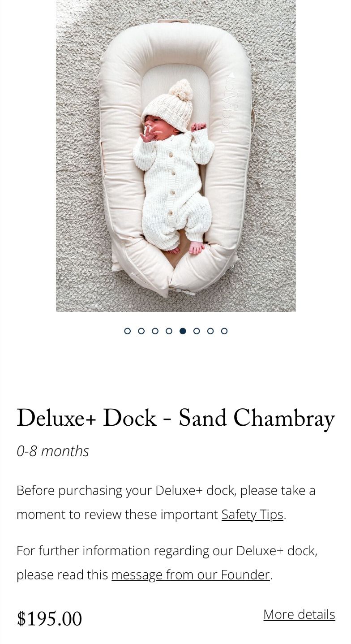351x644 pixels.
Task: Select the second image carousel dot
Action: (x=141, y=331)
